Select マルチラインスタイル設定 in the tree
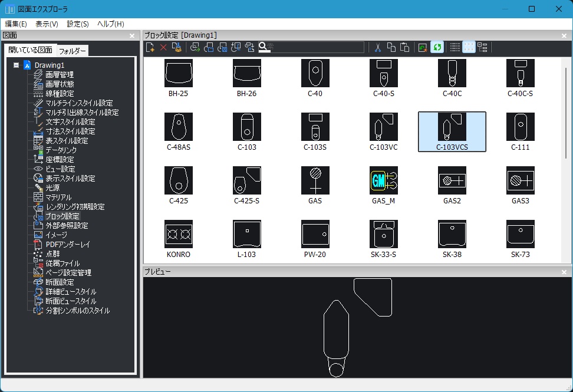Screen dimensions: 573x392 pos(79,103)
